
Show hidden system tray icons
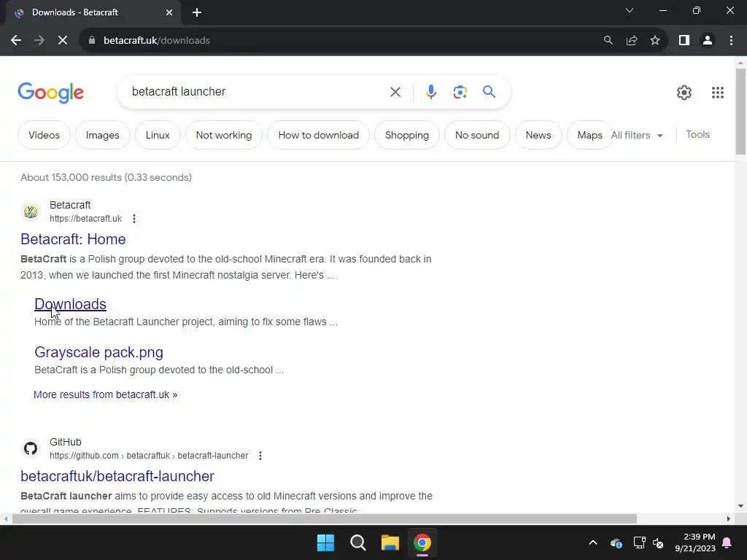coord(592,542)
